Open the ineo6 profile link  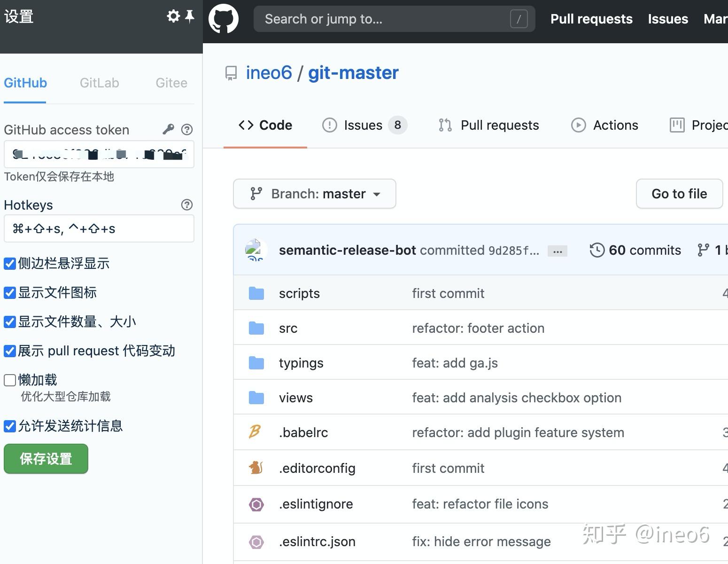pyautogui.click(x=269, y=72)
